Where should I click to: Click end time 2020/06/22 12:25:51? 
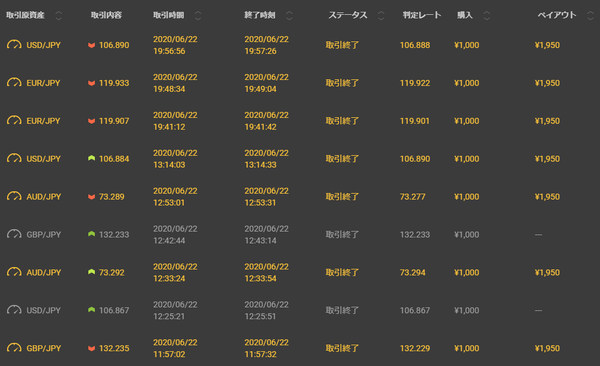pos(267,310)
